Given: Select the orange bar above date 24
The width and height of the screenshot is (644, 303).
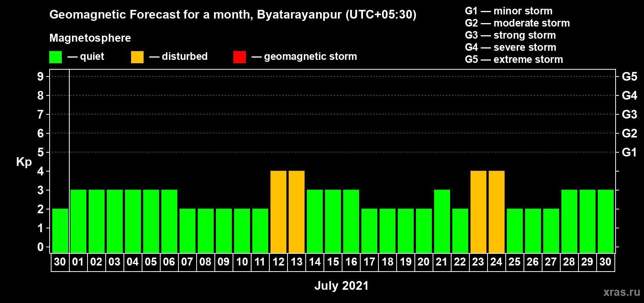Looking at the screenshot, I should click(x=497, y=212).
